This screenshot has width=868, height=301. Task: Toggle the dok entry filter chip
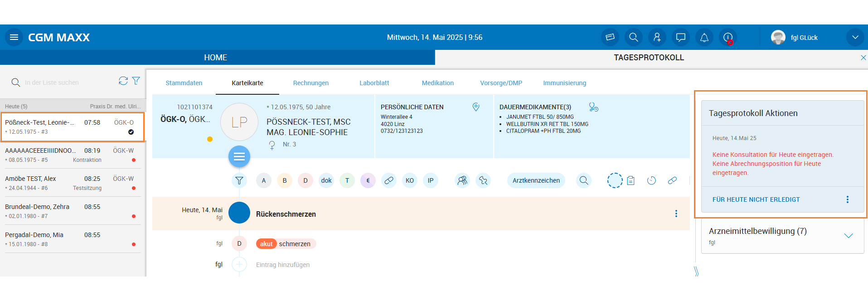(x=326, y=180)
